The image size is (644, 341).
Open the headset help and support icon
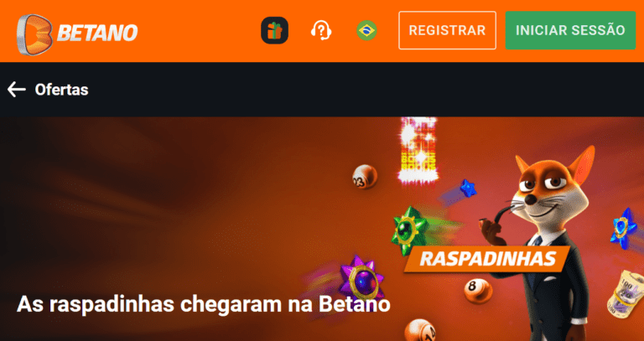(x=321, y=30)
